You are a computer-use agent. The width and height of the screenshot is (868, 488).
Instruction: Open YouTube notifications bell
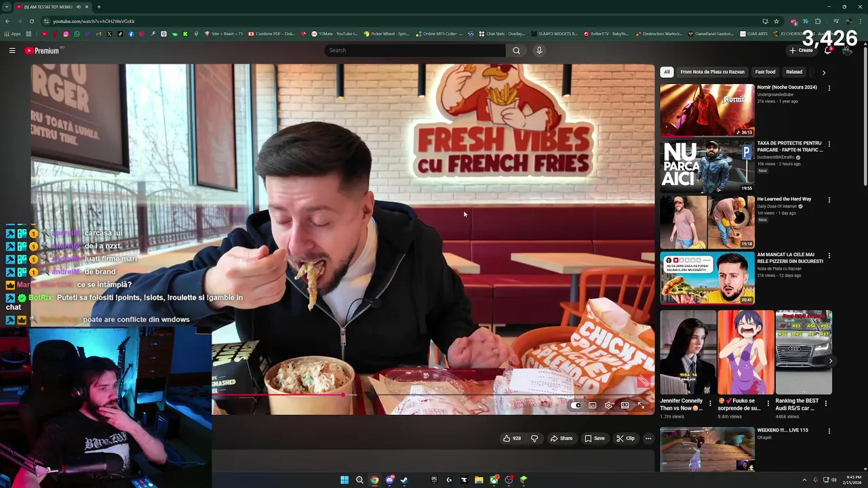(x=828, y=50)
